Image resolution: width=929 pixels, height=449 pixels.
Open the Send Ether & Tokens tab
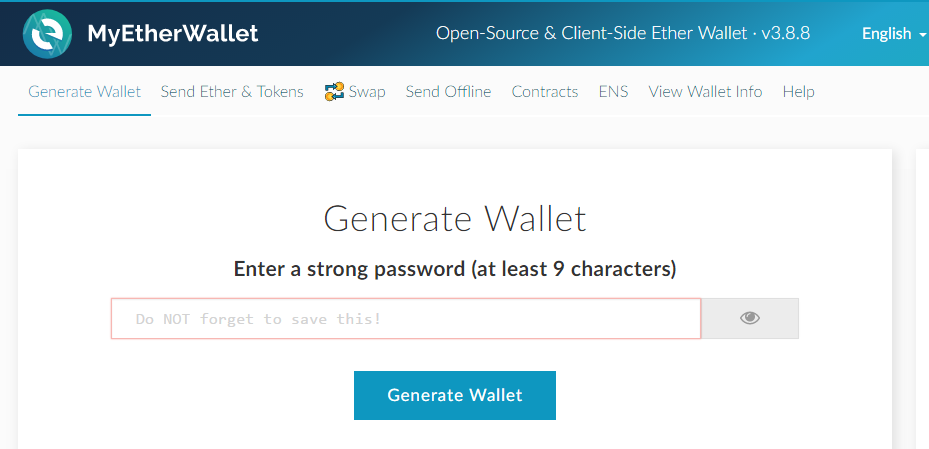(x=232, y=92)
